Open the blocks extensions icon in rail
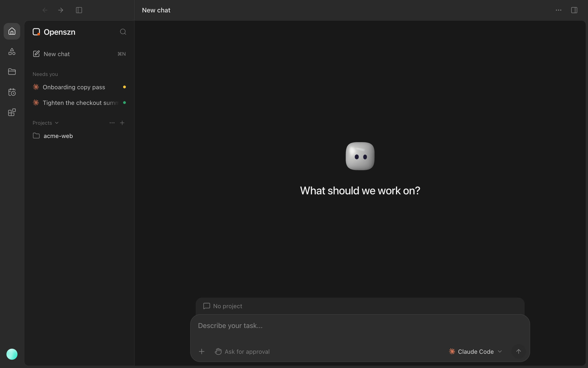Viewport: 588px width, 368px height. pos(12,112)
